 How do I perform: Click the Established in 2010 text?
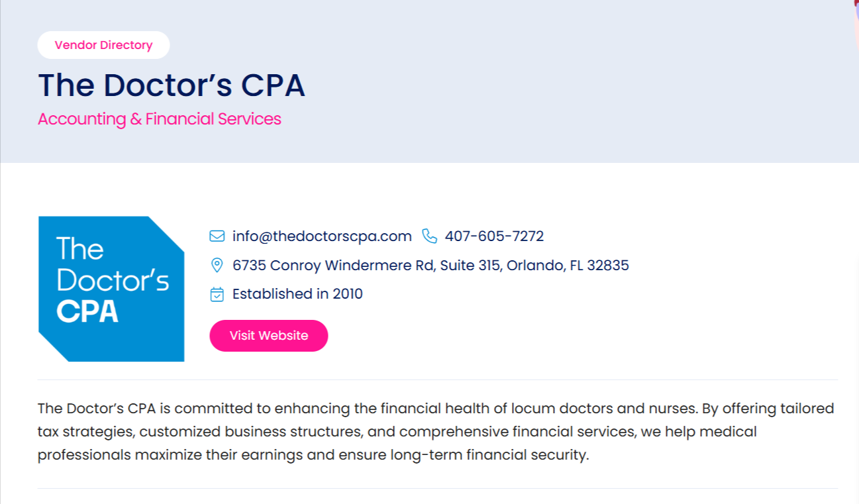coord(297,294)
